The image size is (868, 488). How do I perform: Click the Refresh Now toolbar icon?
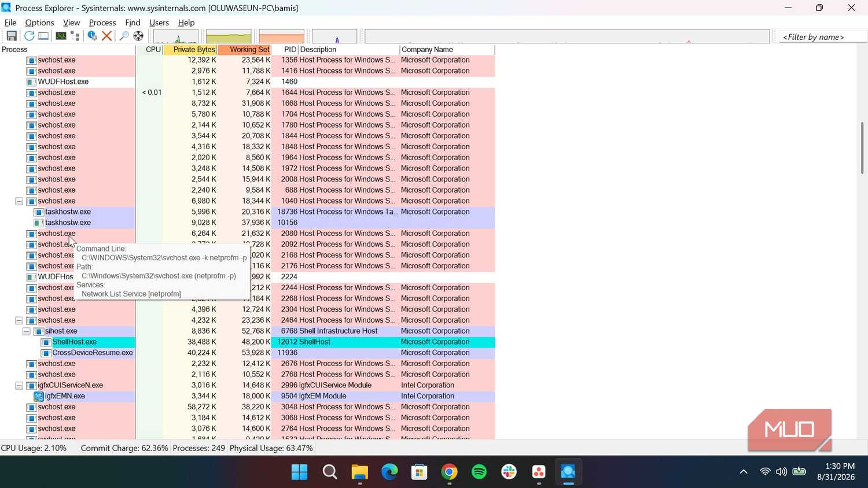click(x=29, y=36)
